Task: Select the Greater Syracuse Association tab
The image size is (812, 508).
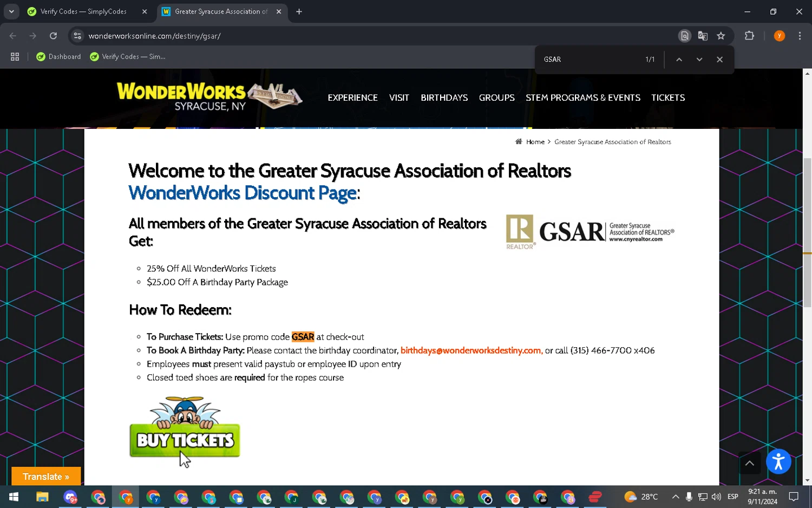Action: (x=221, y=11)
